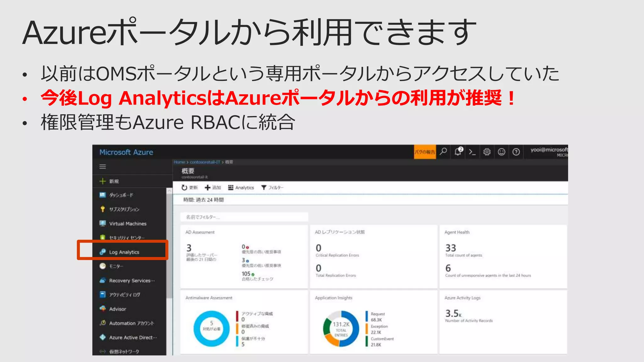This screenshot has height=362, width=644.
Task: Click the Microsoft Azure logo text
Action: coord(126,152)
